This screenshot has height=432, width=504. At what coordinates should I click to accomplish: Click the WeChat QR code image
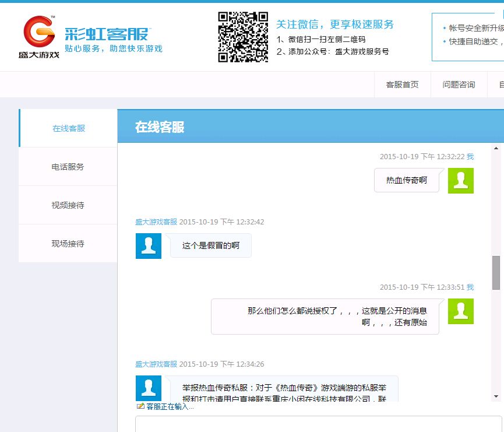point(243,37)
